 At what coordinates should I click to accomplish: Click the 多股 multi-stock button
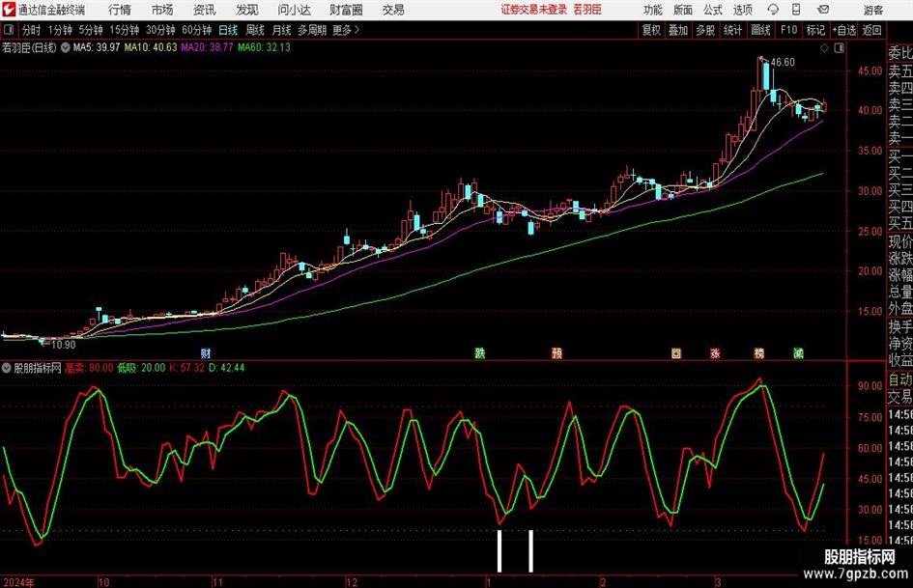pyautogui.click(x=705, y=30)
